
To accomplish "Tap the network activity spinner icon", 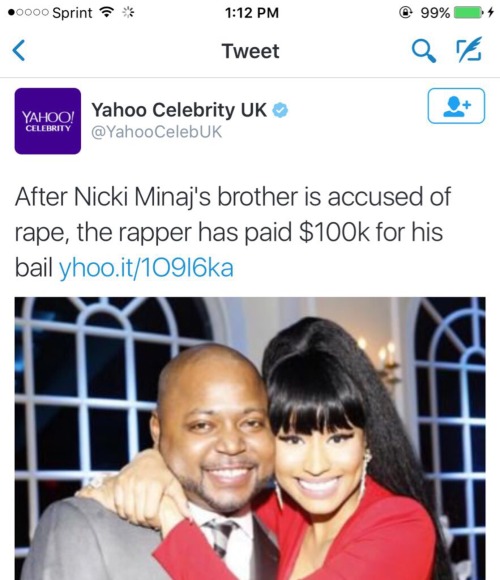I will tap(128, 13).
